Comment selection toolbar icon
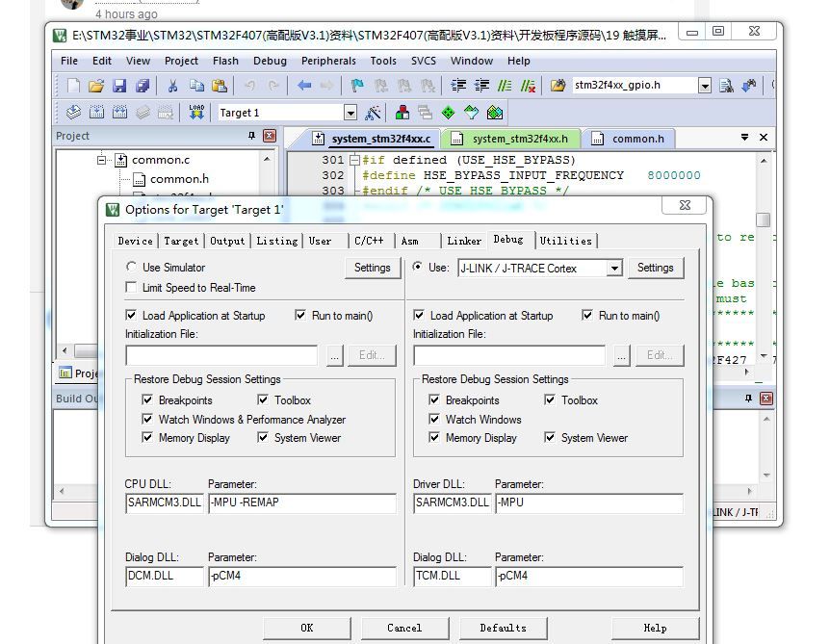This screenshot has height=644, width=830. coord(505,86)
